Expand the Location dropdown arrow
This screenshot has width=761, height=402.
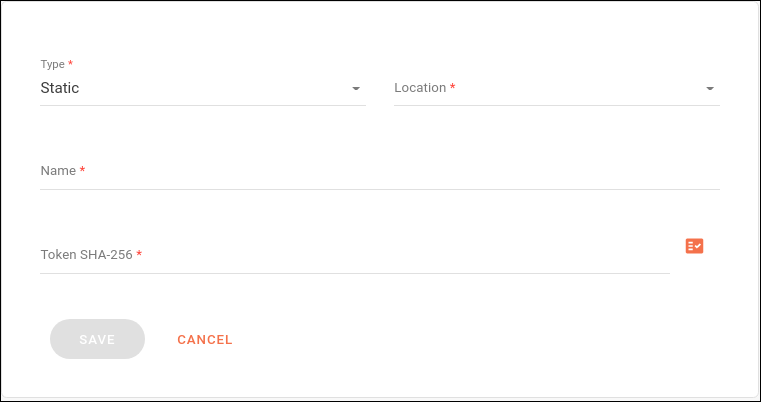pyautogui.click(x=709, y=89)
